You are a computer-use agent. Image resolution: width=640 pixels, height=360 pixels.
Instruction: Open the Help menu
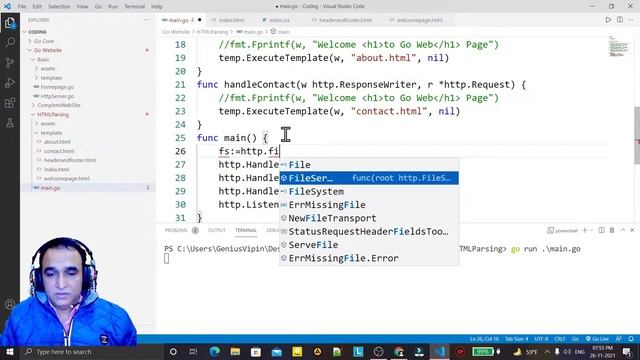(157, 6)
